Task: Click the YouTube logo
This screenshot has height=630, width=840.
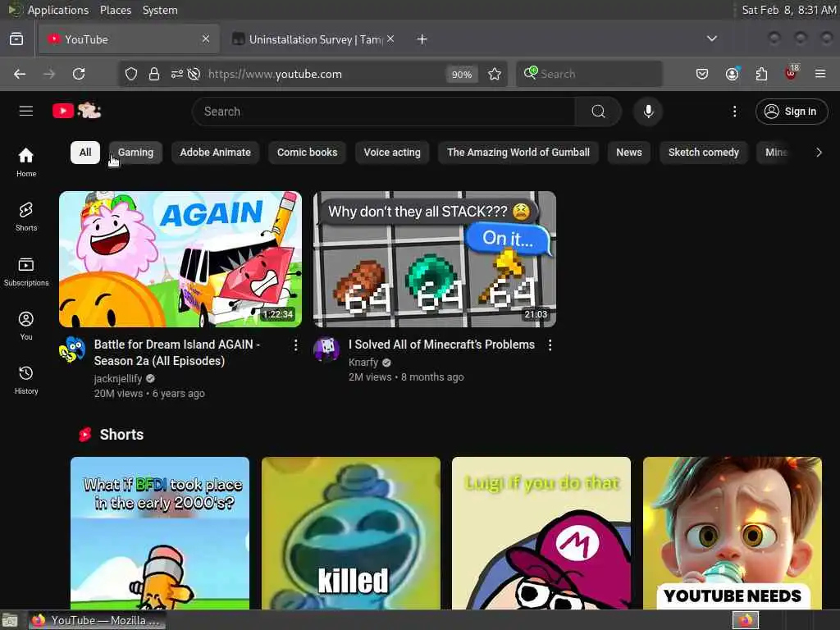Action: (76, 111)
